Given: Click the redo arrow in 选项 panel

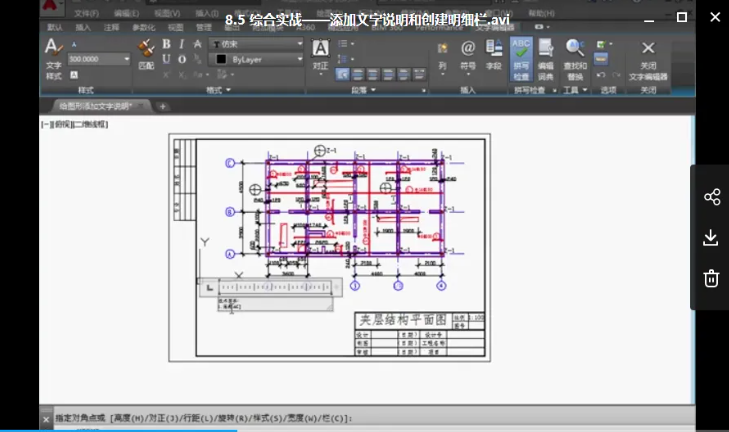Looking at the screenshot, I should point(616,74).
